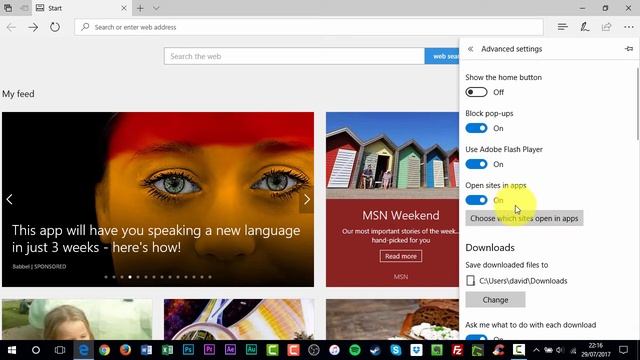Pin the Advanced settings pane
This screenshot has width=640, height=360.
click(629, 49)
